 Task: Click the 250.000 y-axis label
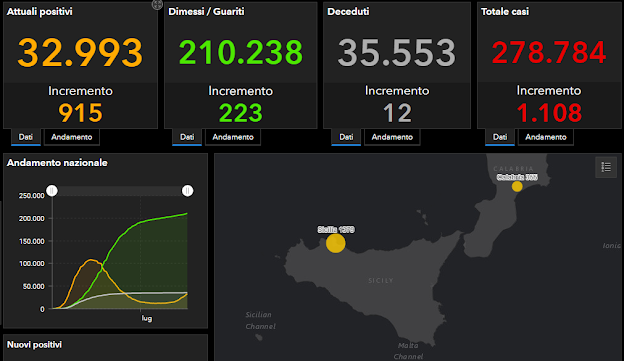pyautogui.click(x=31, y=195)
